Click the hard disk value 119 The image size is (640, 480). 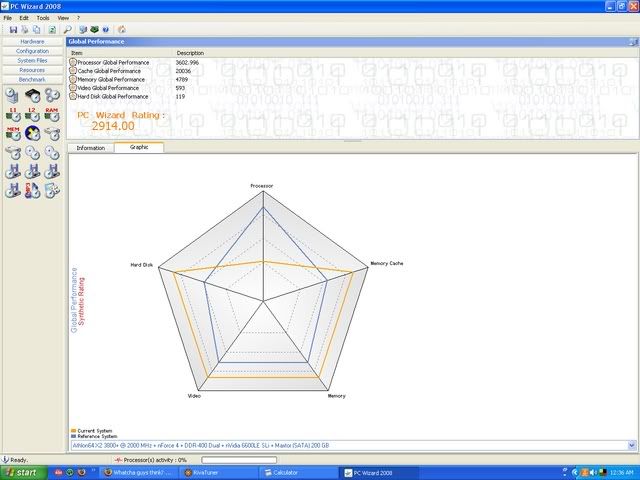pyautogui.click(x=180, y=97)
